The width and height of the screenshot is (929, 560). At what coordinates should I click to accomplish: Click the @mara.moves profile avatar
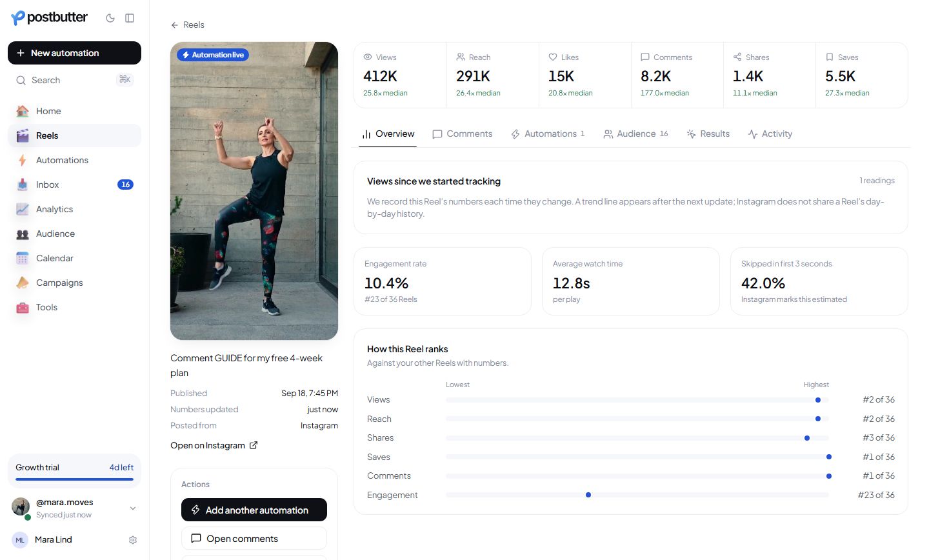[21, 507]
